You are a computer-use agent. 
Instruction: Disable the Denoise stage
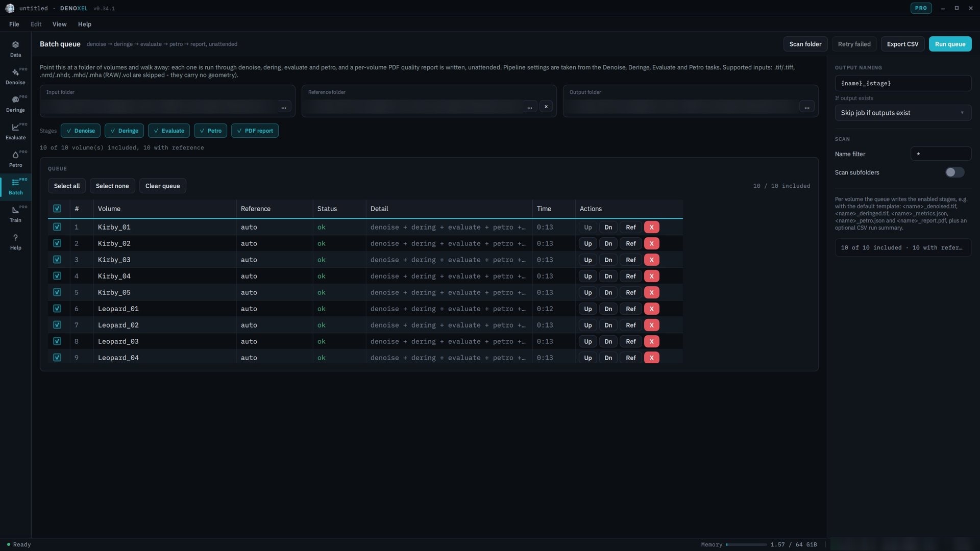81,131
